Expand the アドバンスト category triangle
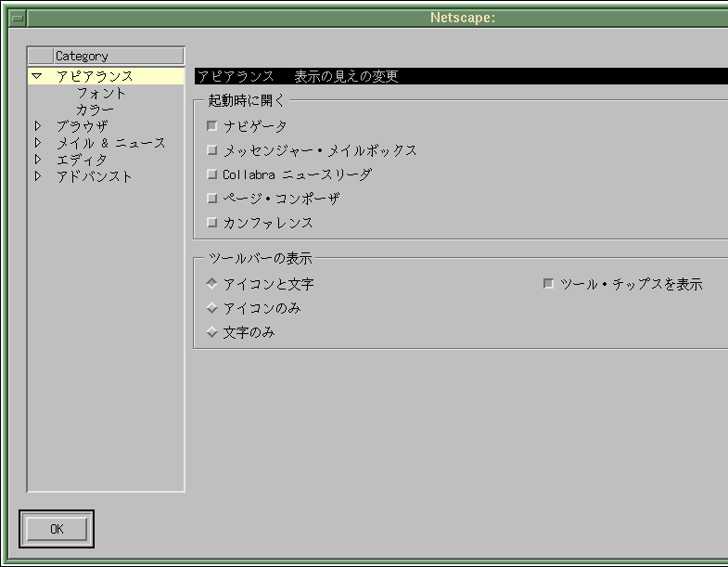Viewport: 728px width, 567px height. [38, 176]
